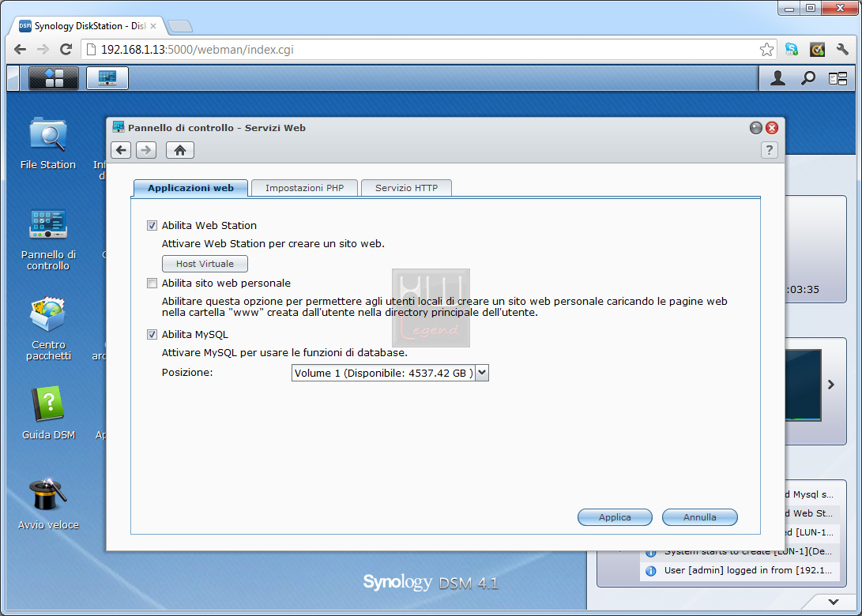Toggle the DSM widgets panel icon
The height and width of the screenshot is (616, 862).
point(838,79)
